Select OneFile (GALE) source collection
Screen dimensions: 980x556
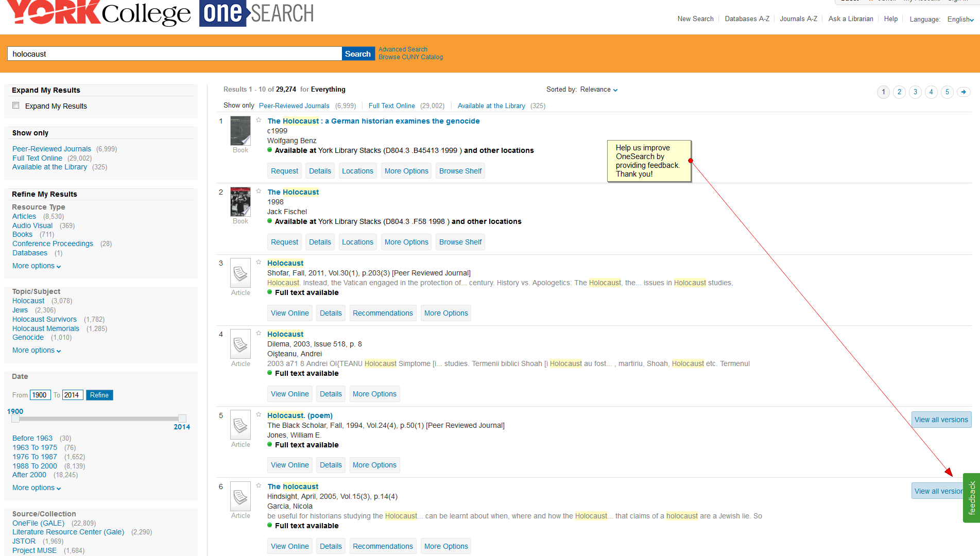38,523
